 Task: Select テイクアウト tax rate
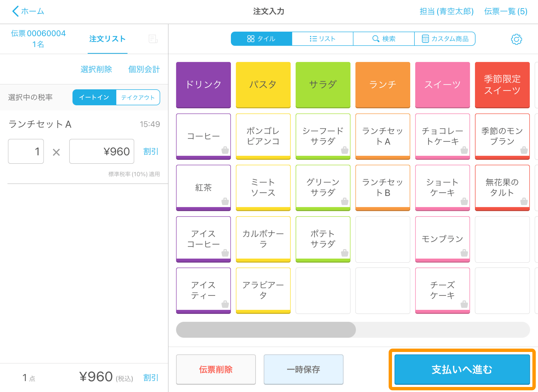coord(138,97)
